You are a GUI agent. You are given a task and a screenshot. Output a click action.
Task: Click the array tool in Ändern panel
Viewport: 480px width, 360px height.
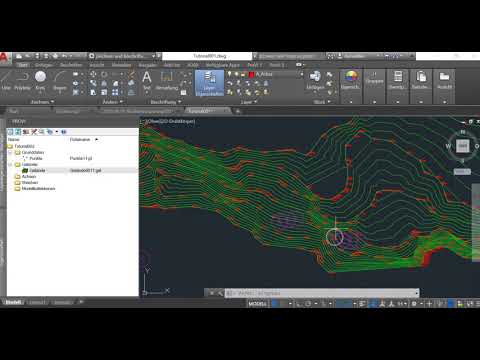pos(115,92)
